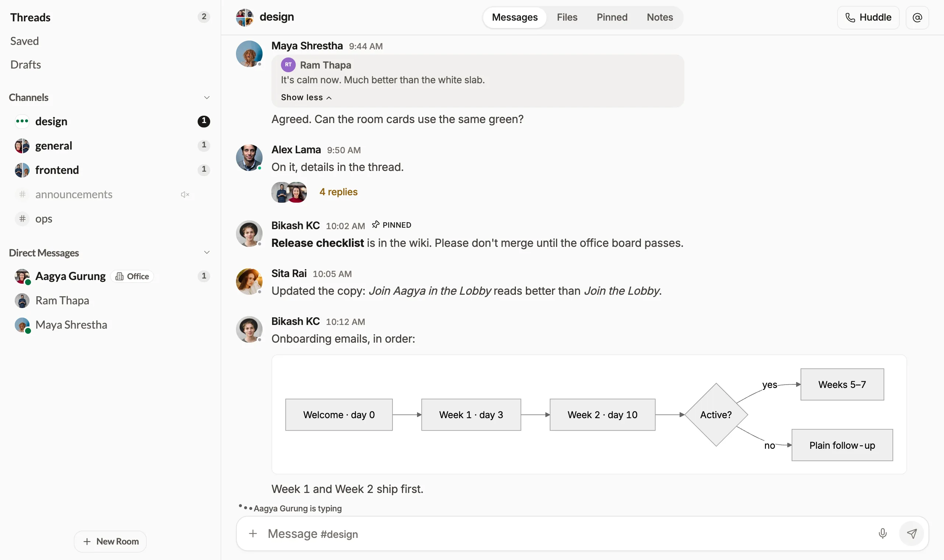Image resolution: width=944 pixels, height=560 pixels.
Task: Click the send message paper plane icon
Action: click(911, 533)
